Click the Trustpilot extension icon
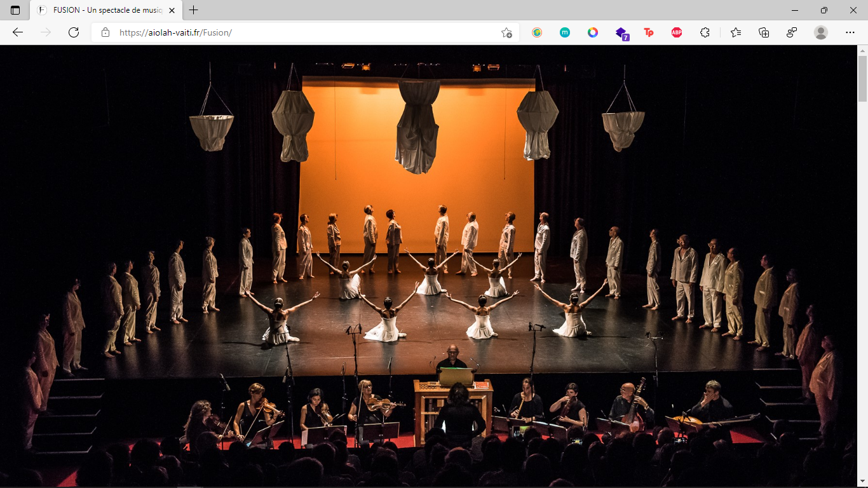Image resolution: width=868 pixels, height=488 pixels. [649, 32]
